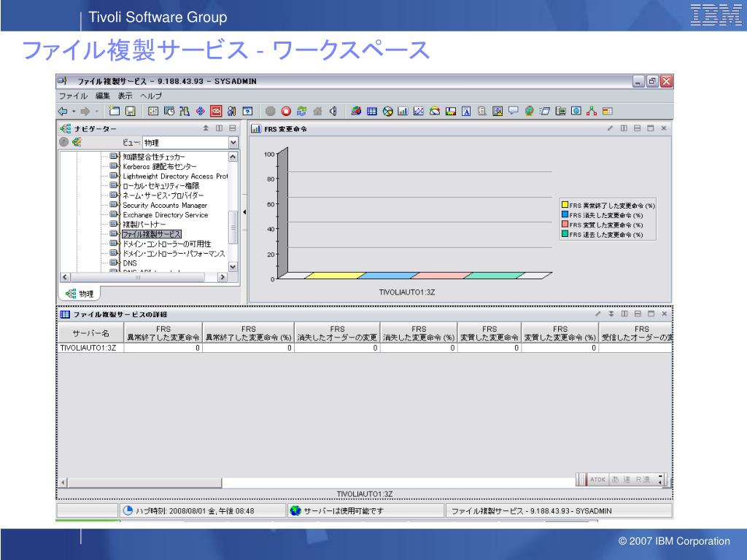The height and width of the screenshot is (560, 747).
Task: Select the Linear Gauge view icon
Action: (450, 111)
